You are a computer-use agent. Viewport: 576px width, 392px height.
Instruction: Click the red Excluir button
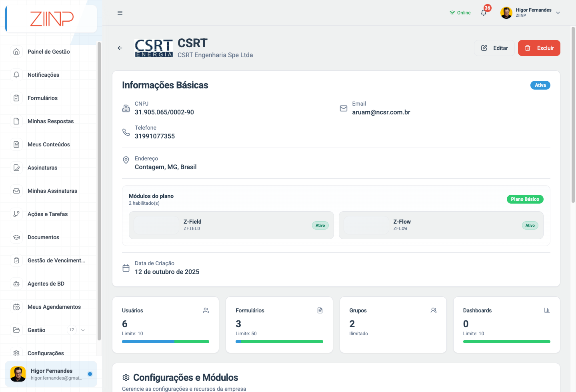coord(539,48)
